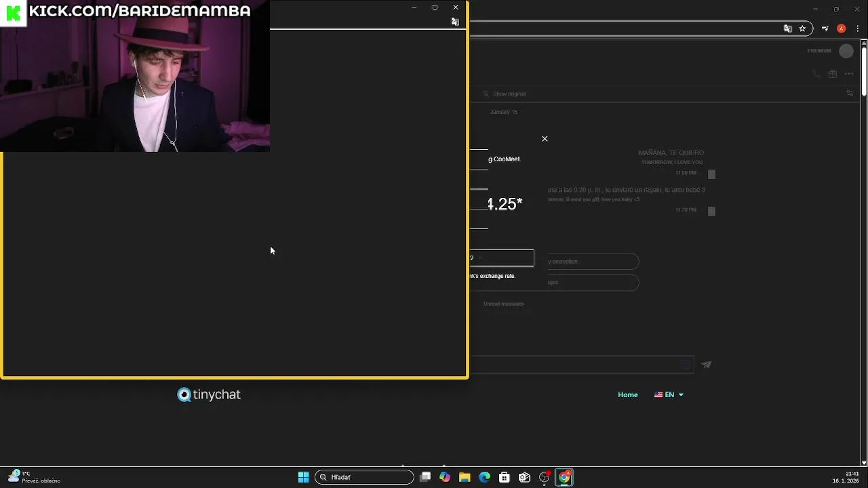868x488 pixels.
Task: Open the Windows Start menu
Action: (304, 477)
